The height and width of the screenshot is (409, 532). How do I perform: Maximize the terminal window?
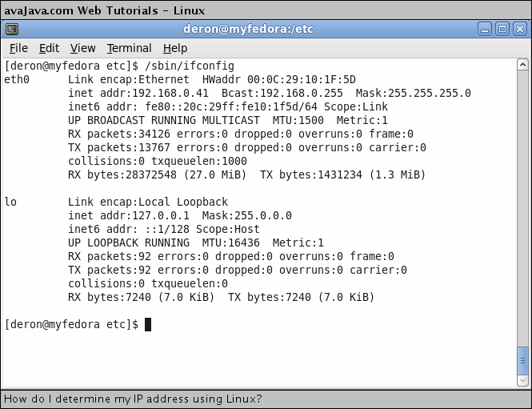coord(502,29)
